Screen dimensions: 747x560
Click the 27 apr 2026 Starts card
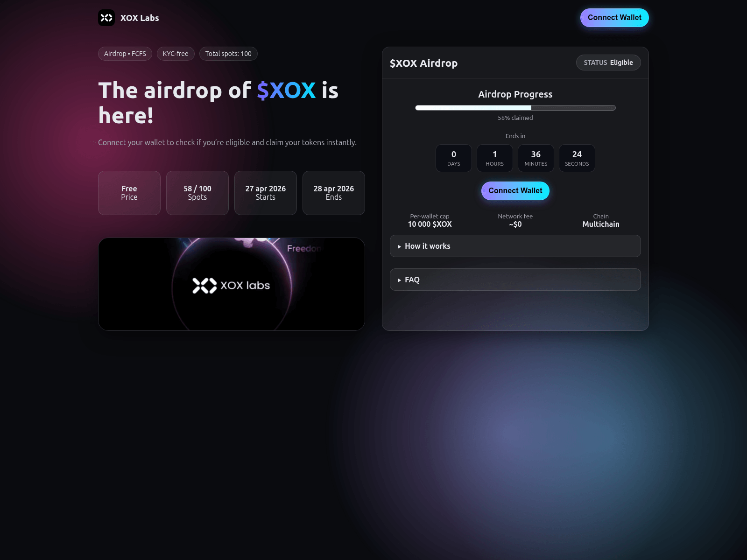coord(266,193)
